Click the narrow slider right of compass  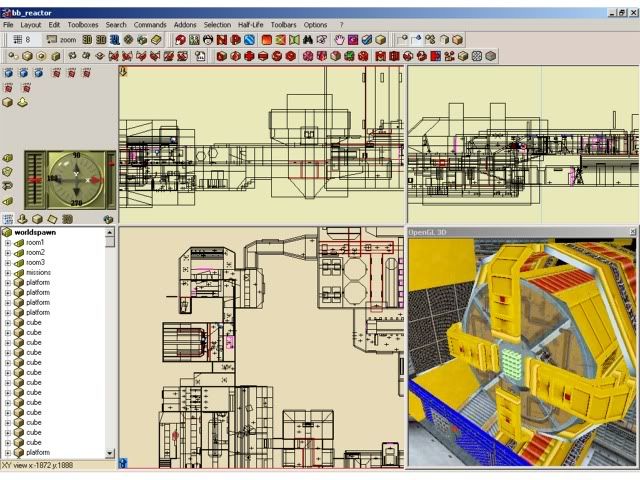[x=111, y=180]
